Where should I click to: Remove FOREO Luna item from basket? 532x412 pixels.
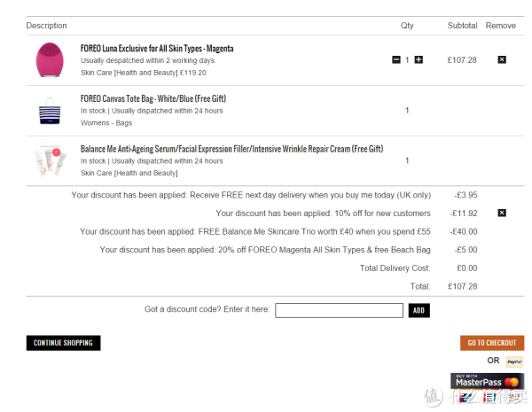(x=502, y=59)
